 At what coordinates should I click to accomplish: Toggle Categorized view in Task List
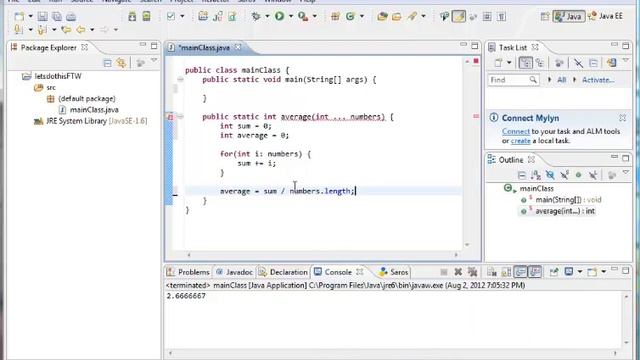tap(525, 63)
